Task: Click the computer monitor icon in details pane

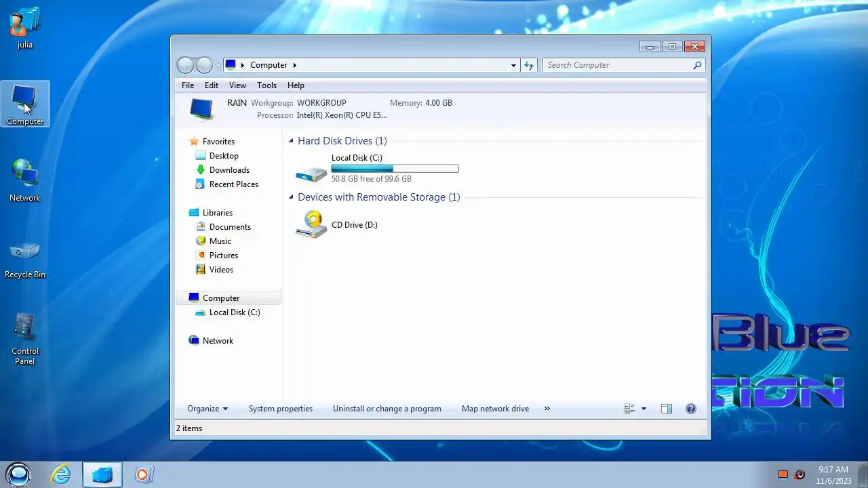Action: (201, 109)
